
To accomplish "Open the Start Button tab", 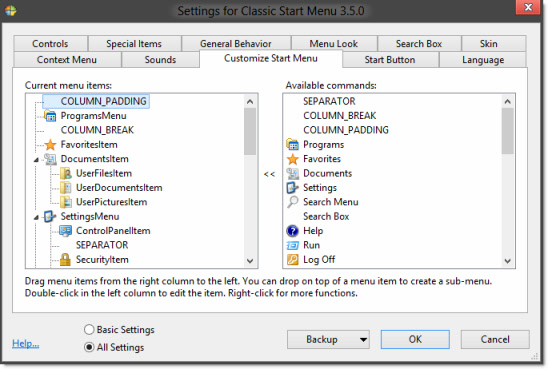I will (x=390, y=60).
